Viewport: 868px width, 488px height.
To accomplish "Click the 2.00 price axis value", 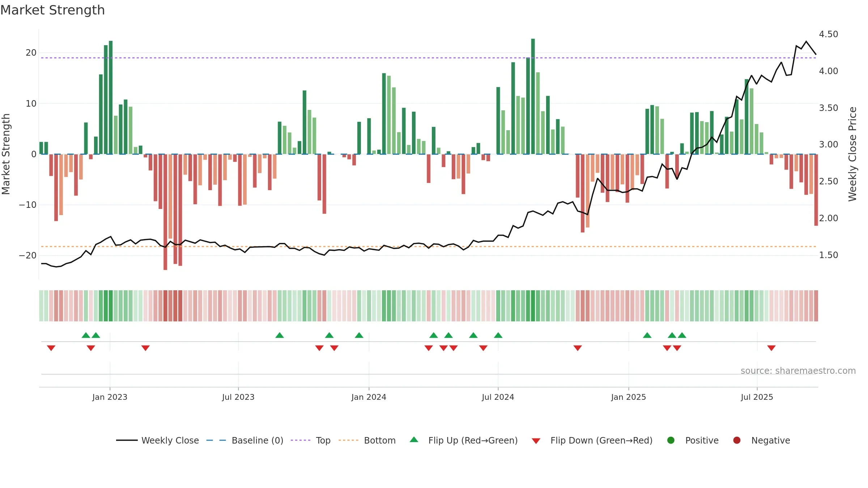I will pyautogui.click(x=829, y=218).
